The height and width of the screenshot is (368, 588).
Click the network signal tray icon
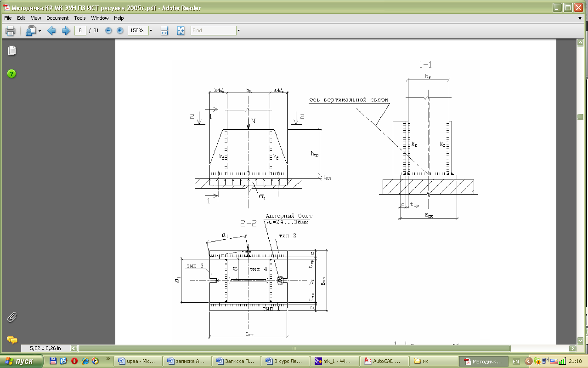(x=562, y=362)
